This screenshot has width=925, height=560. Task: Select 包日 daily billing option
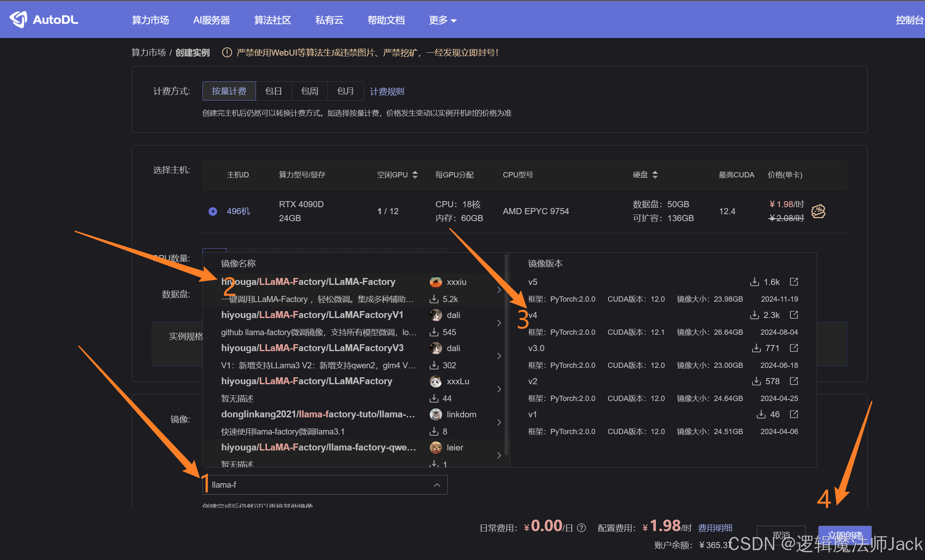coord(274,91)
